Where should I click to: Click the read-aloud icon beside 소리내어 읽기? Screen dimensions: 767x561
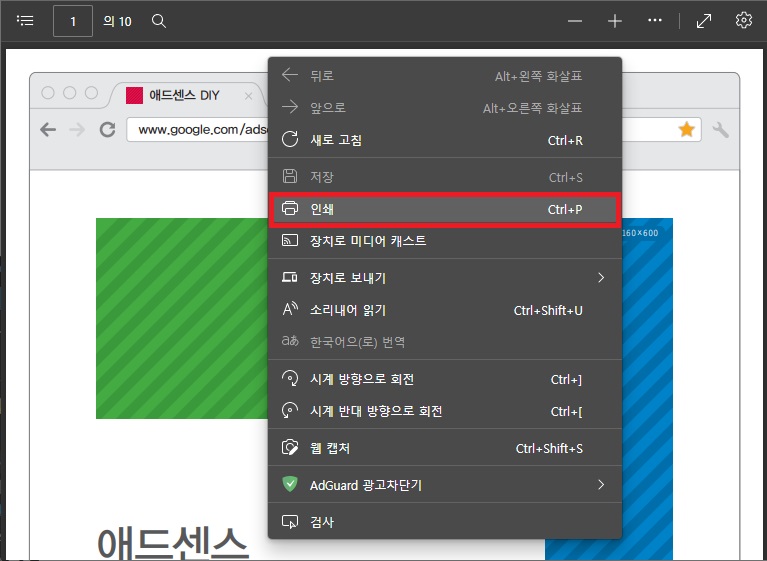pyautogui.click(x=290, y=309)
